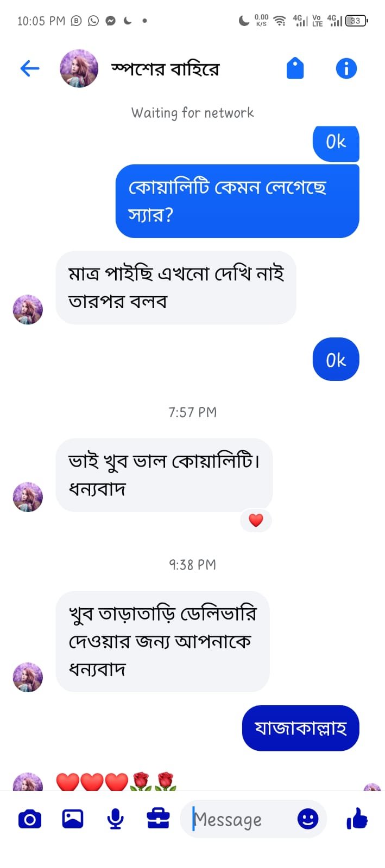Image resolution: width=385 pixels, height=868 pixels.
Task: Tap the microphone to record voice
Action: click(x=115, y=819)
